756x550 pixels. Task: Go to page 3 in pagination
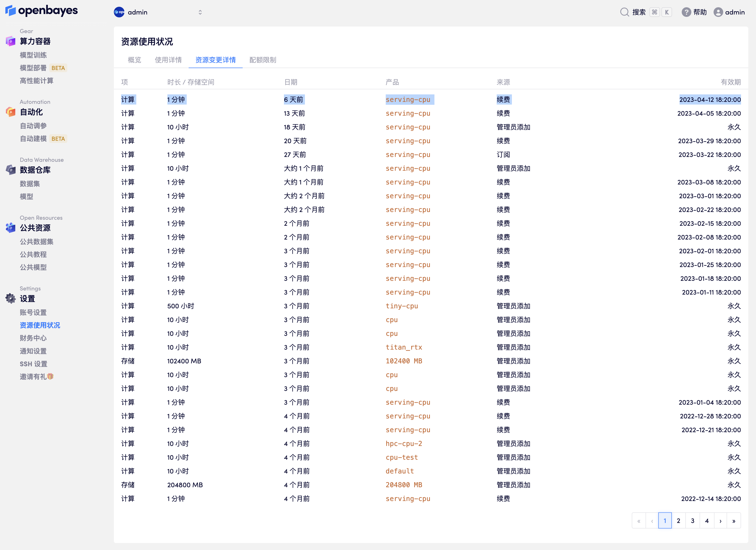(x=692, y=521)
